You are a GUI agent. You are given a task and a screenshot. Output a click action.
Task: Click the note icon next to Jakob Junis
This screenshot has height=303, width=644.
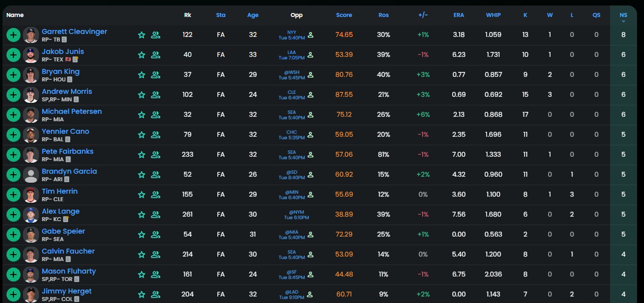click(75, 59)
